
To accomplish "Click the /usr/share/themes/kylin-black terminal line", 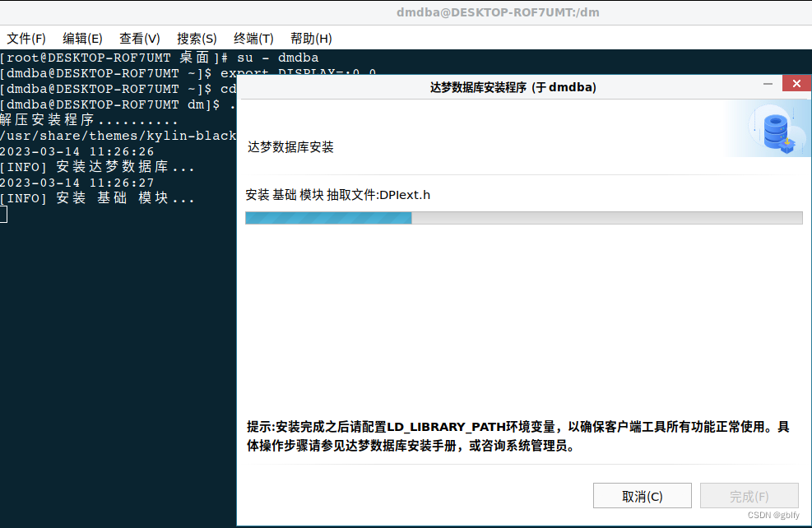I will pyautogui.click(x=118, y=136).
